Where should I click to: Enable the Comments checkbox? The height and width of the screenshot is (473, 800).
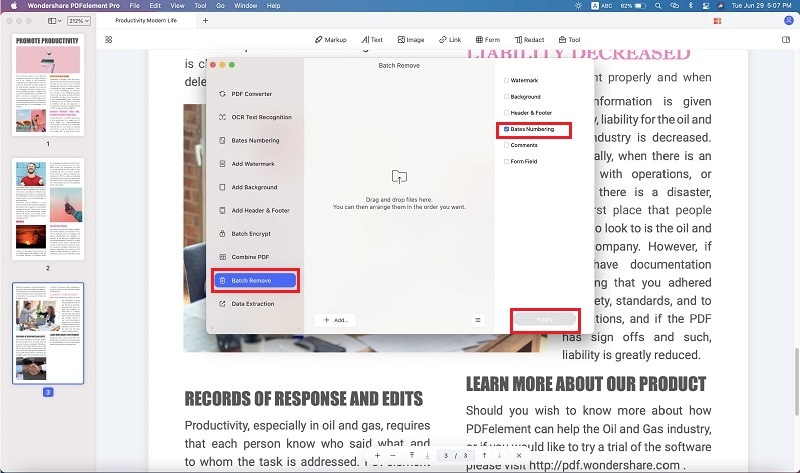tap(506, 145)
